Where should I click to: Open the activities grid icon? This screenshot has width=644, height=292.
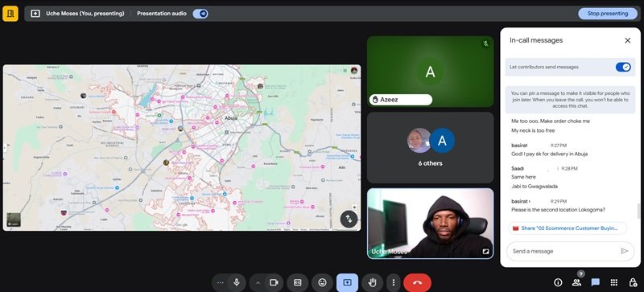coord(614,282)
